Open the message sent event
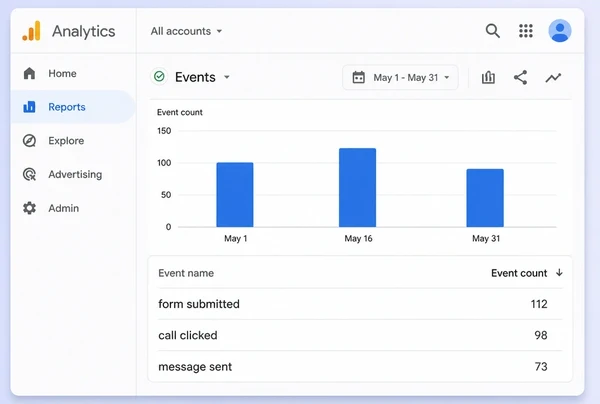The image size is (600, 404). coord(195,367)
